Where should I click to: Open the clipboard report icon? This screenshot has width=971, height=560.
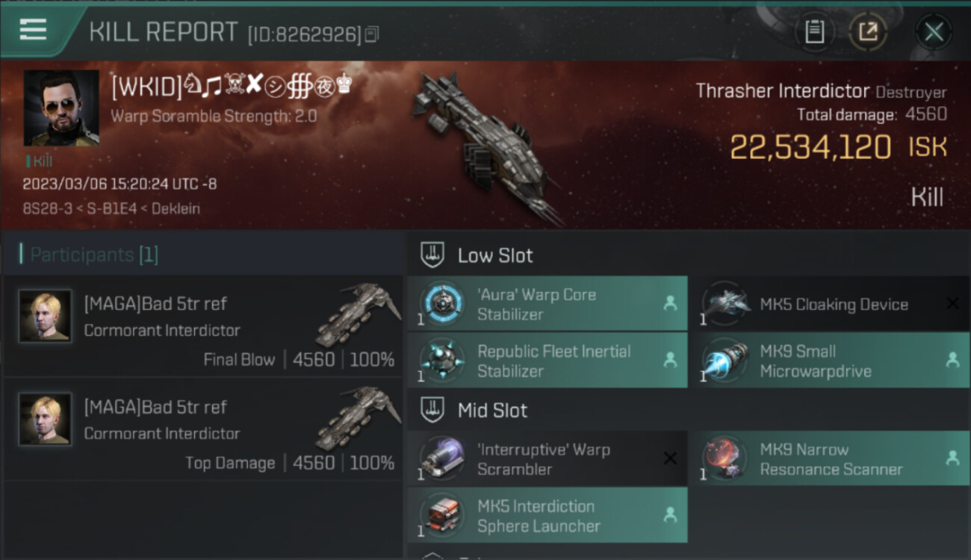pos(814,31)
